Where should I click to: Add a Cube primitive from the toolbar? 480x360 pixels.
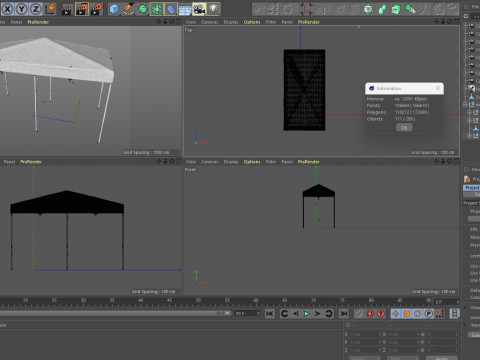[x=114, y=9]
